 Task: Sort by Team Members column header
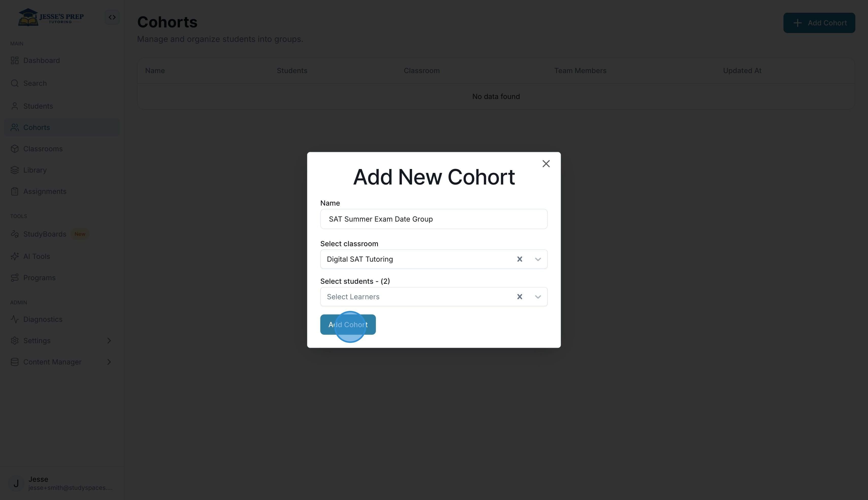[x=580, y=71]
